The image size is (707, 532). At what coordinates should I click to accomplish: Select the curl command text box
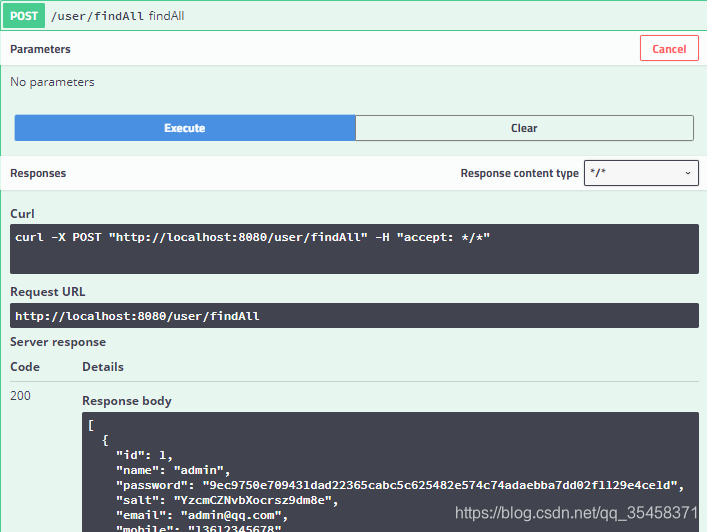coord(354,249)
